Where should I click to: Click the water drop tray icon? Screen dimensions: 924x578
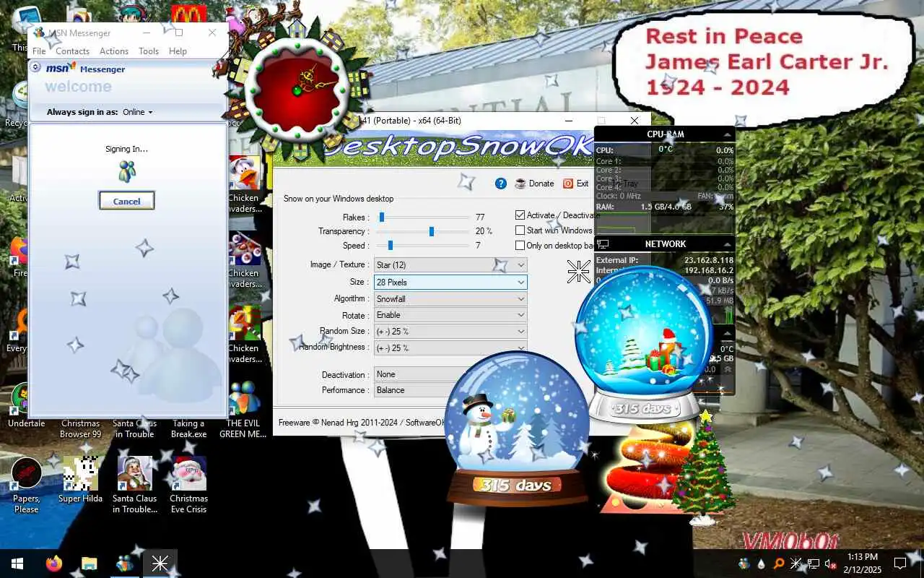point(762,564)
